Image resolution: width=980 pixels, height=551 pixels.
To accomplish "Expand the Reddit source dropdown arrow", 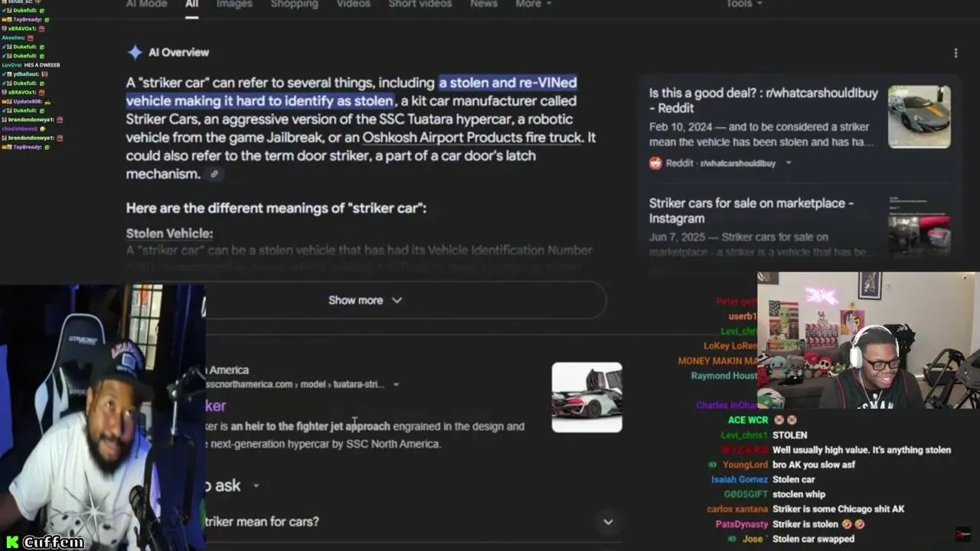I will coord(789,163).
